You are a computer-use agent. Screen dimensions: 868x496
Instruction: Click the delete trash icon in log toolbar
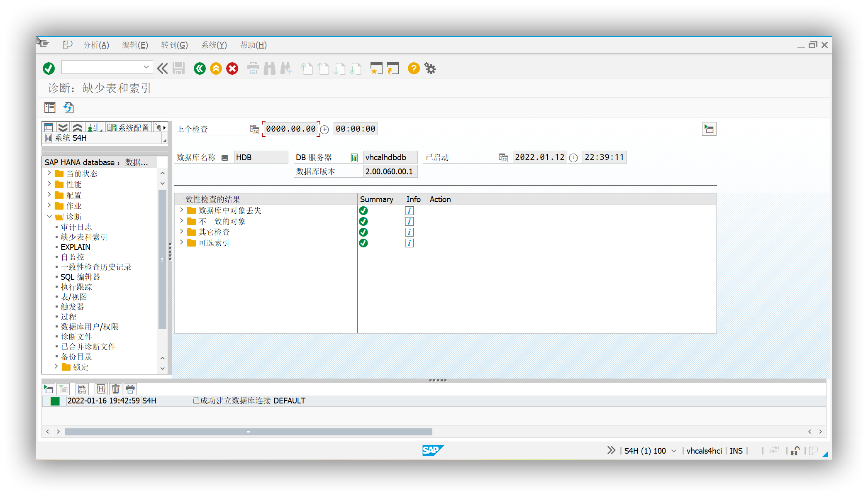pos(116,389)
